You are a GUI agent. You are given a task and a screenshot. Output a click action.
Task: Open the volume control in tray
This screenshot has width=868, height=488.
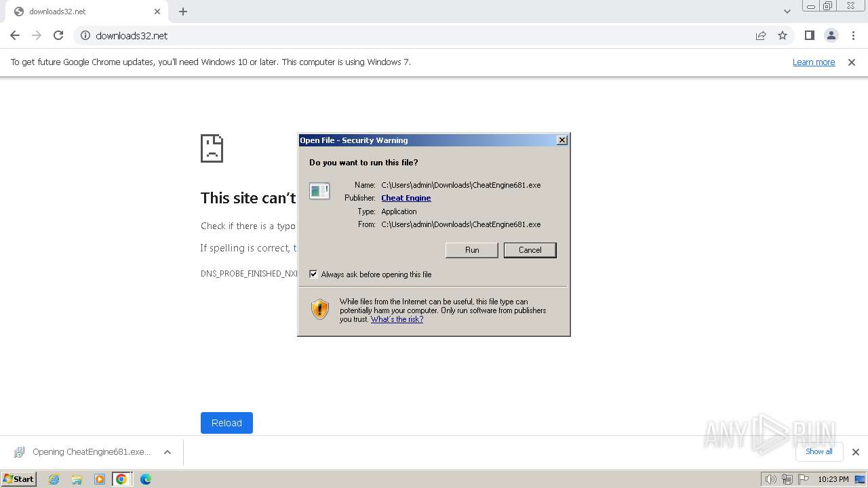pyautogui.click(x=770, y=479)
